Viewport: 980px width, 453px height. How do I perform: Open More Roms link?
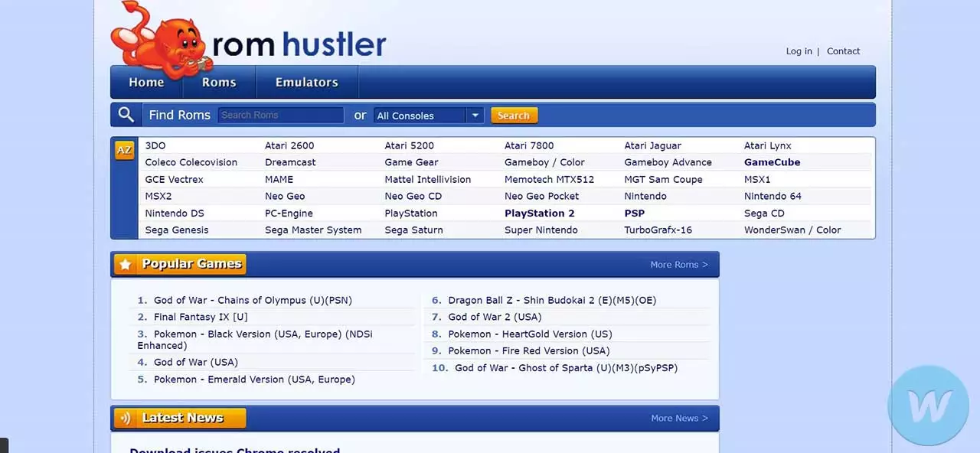[679, 265]
